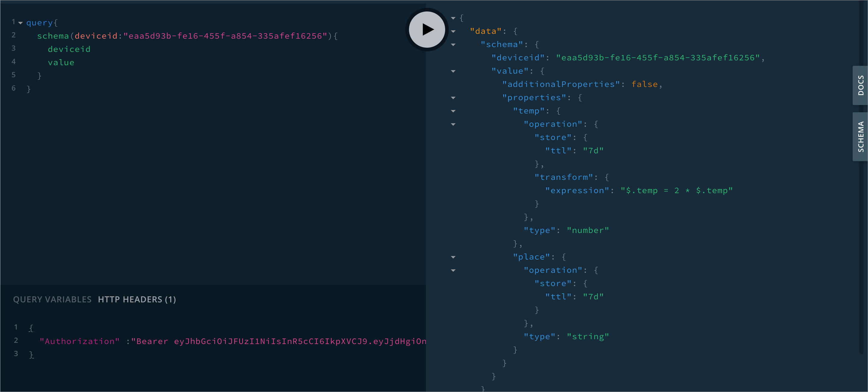Click the false value of additionalProperties
The image size is (868, 392).
coord(645,84)
